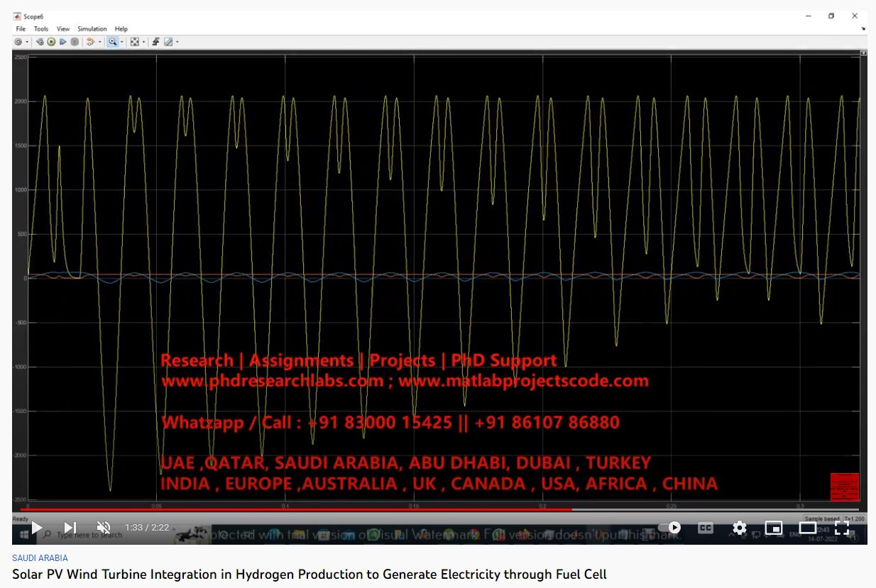Open the Cursor Measurements dropdown arrow
This screenshot has height=588, width=876.
pyautogui.click(x=177, y=43)
